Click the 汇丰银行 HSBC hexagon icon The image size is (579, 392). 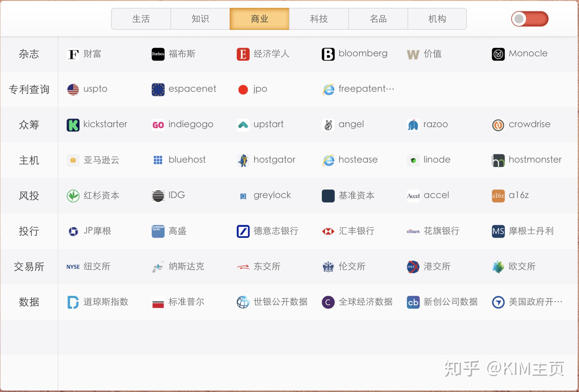pyautogui.click(x=328, y=231)
